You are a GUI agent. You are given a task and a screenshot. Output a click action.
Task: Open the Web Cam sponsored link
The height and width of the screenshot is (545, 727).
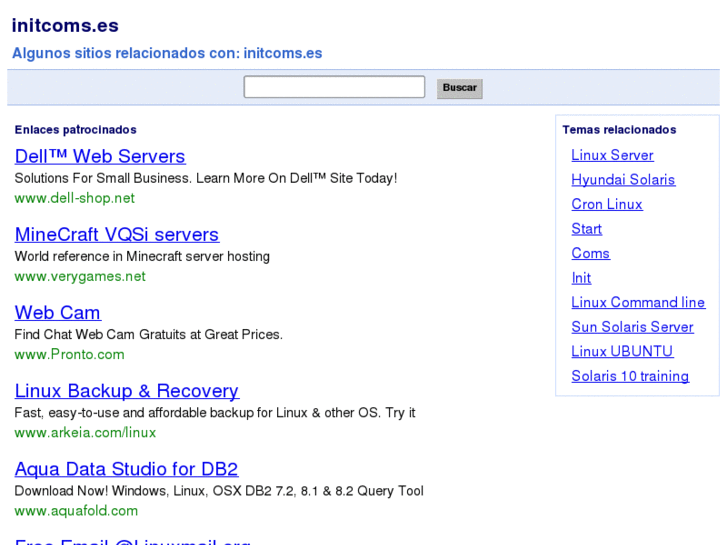[x=57, y=313]
